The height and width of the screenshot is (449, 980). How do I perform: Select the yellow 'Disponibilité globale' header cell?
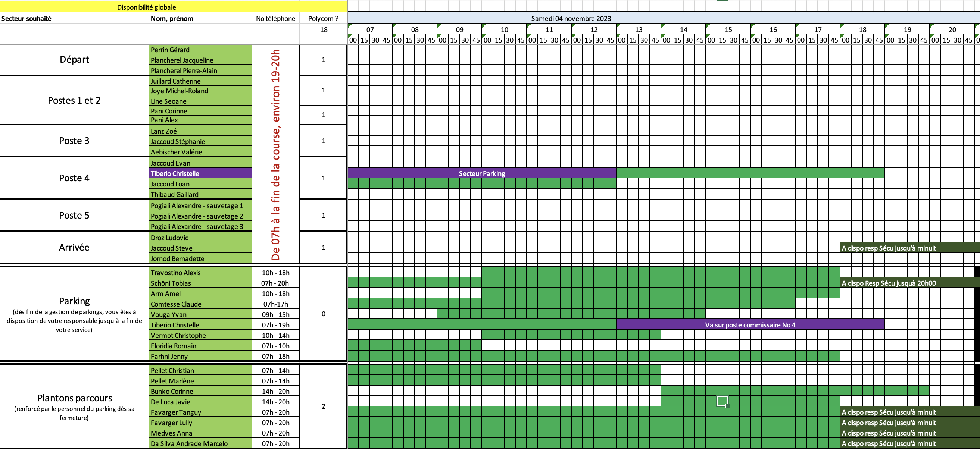(x=146, y=7)
